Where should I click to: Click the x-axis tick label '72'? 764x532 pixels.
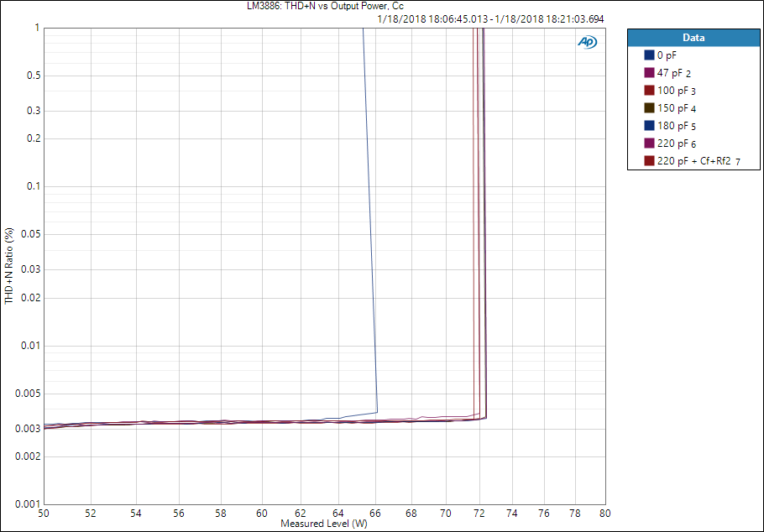(x=479, y=513)
